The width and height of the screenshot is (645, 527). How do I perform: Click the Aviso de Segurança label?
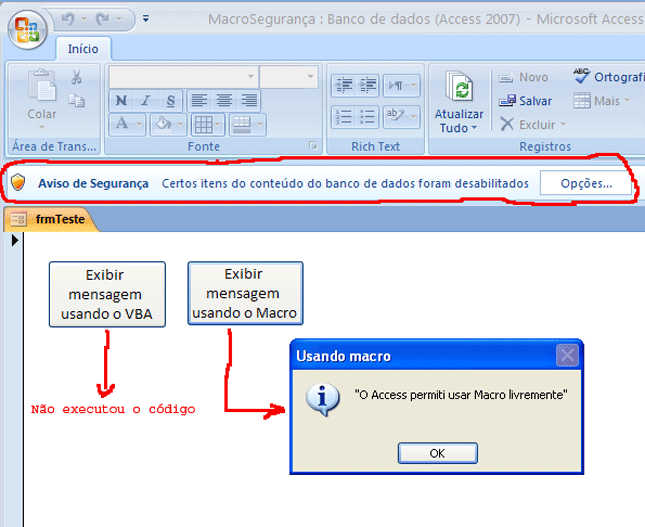[93, 183]
